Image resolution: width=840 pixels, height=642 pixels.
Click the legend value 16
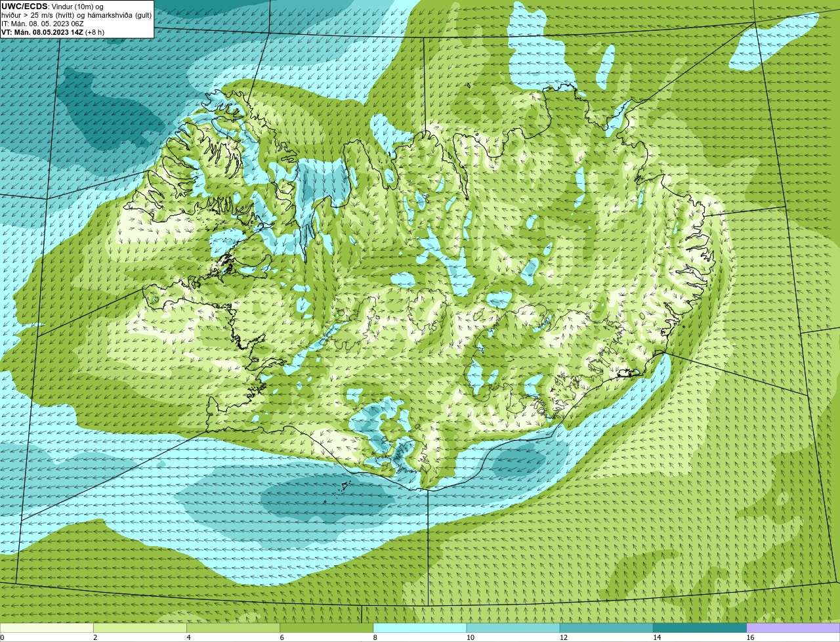point(750,637)
